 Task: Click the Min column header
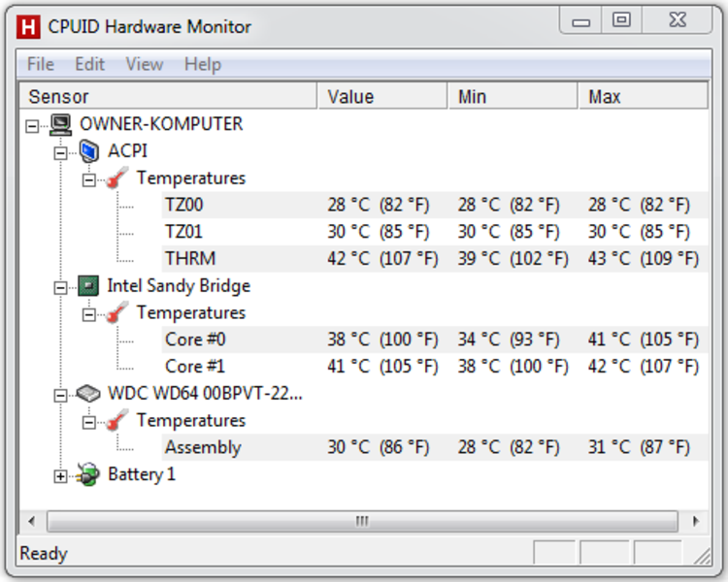click(513, 97)
